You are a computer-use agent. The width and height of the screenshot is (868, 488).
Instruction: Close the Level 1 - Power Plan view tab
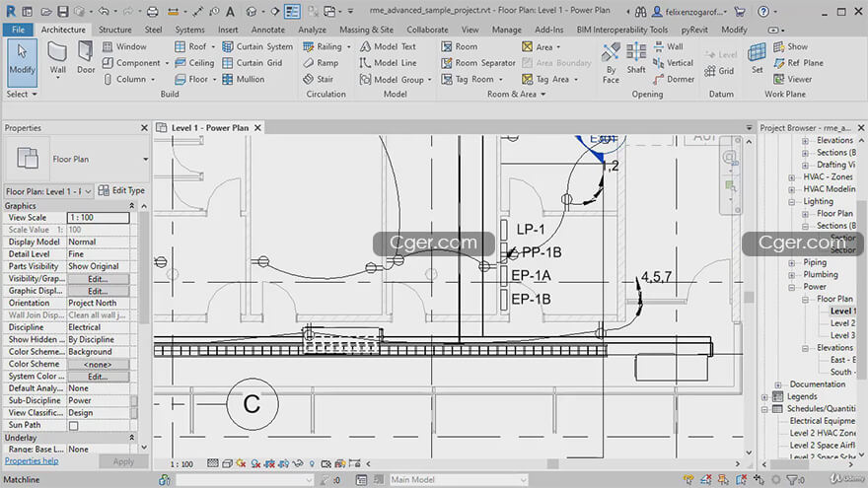click(257, 128)
